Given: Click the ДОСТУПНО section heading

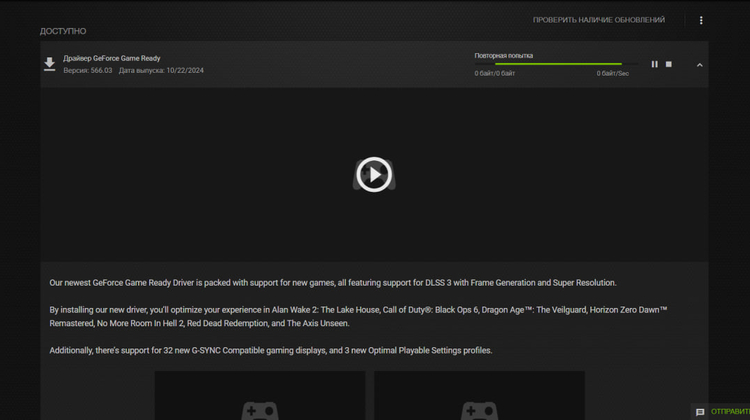Looking at the screenshot, I should click(63, 31).
